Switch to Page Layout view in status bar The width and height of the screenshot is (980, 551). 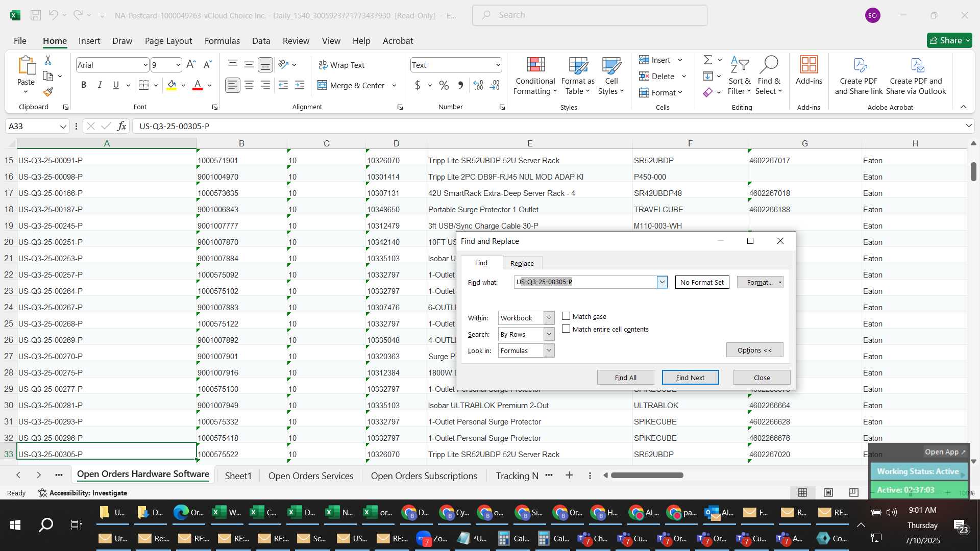pos(828,492)
